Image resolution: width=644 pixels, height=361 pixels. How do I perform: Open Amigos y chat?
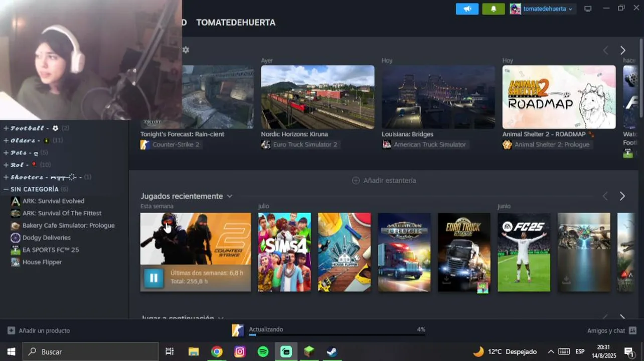tap(612, 330)
